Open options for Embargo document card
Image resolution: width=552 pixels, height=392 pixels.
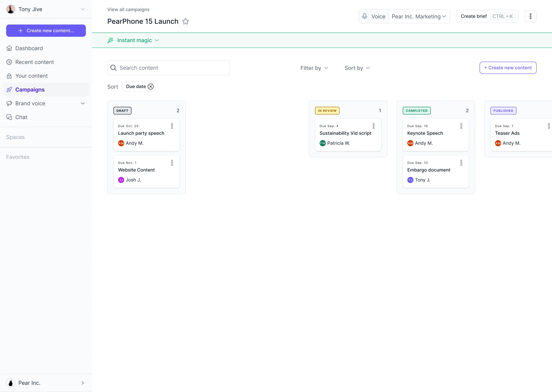click(461, 163)
